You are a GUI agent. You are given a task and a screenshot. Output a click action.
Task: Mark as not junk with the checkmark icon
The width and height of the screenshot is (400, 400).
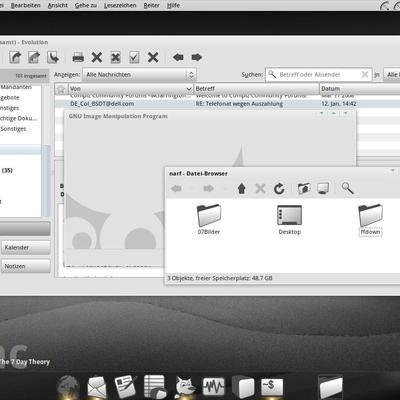[134, 58]
